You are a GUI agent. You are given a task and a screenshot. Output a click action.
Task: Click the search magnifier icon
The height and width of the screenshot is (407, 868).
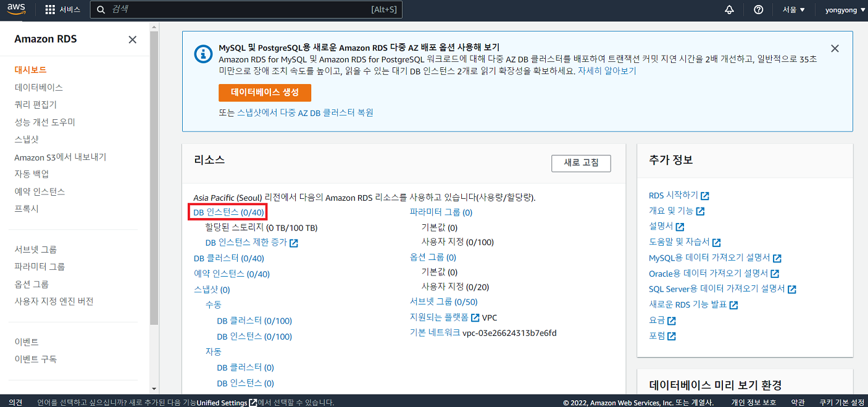tap(102, 10)
